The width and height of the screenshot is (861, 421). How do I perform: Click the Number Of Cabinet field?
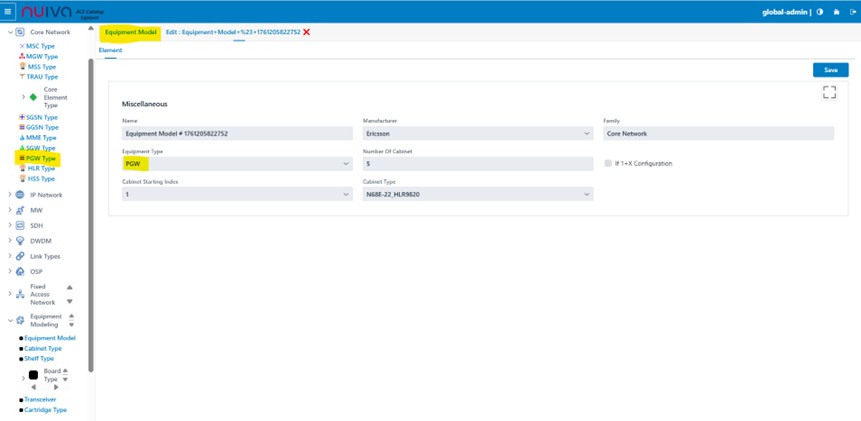coord(478,163)
